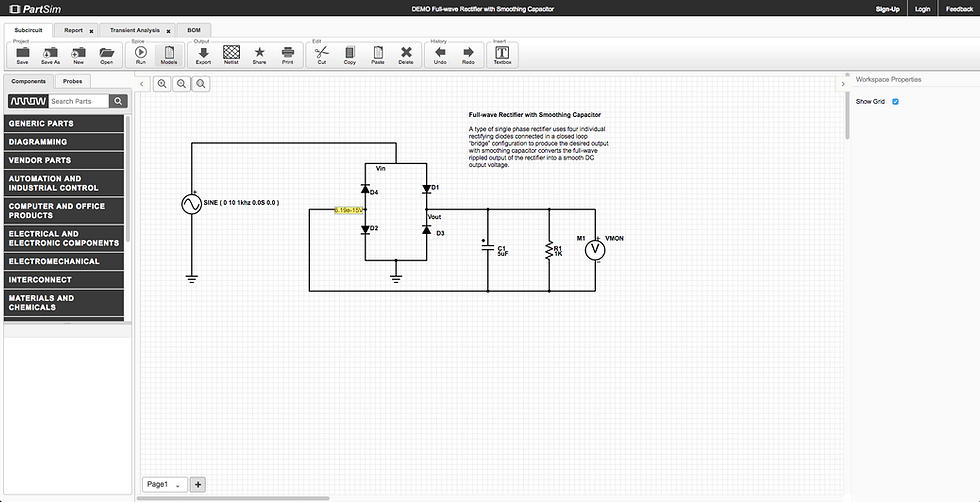The image size is (980, 502).
Task: Zoom out of the schematic
Action: pyautogui.click(x=182, y=84)
